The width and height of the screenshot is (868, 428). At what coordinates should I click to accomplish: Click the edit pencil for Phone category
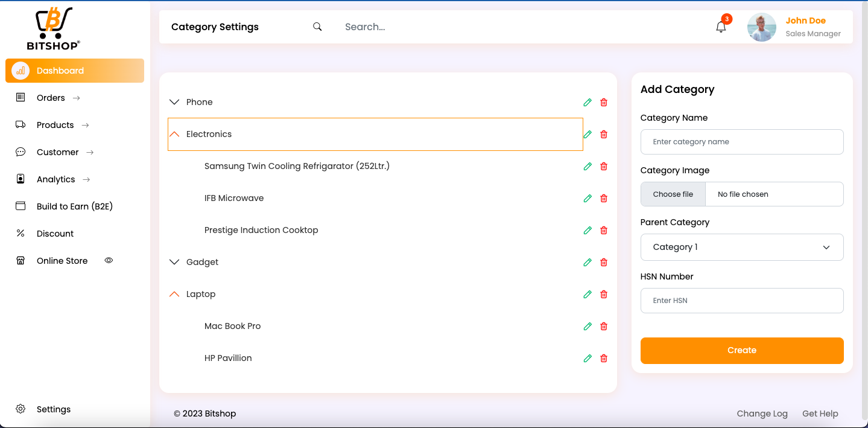click(x=588, y=103)
